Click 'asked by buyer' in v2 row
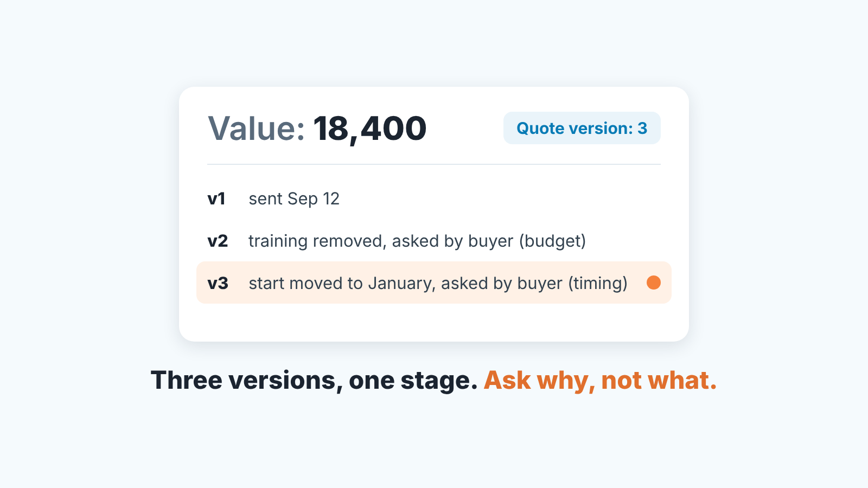Image resolution: width=868 pixels, height=488 pixels. point(452,241)
